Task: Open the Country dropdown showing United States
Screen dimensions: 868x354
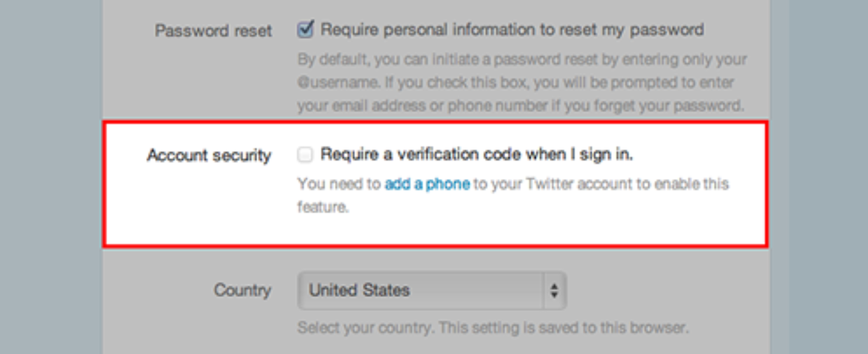Action: tap(422, 290)
